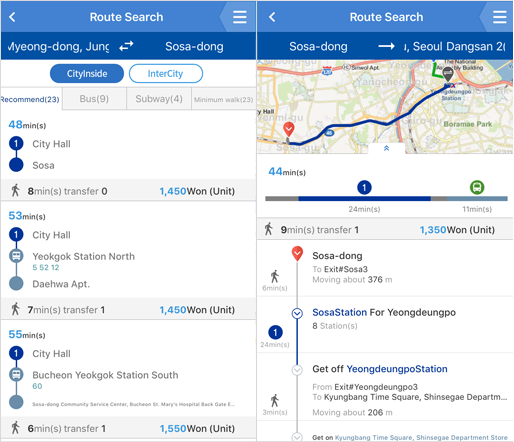
Task: Open hamburger menu on left Route Search
Action: (240, 17)
